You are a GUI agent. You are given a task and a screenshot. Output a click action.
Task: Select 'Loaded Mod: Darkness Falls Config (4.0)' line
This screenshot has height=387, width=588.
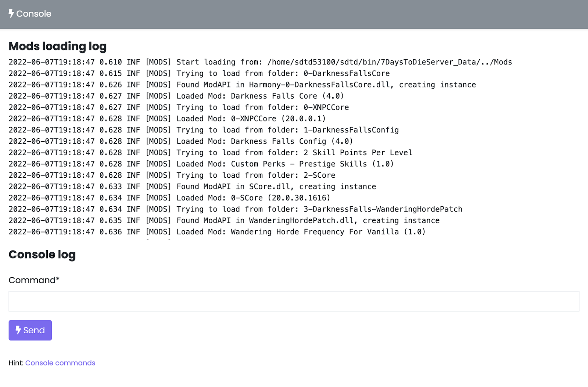tap(181, 141)
